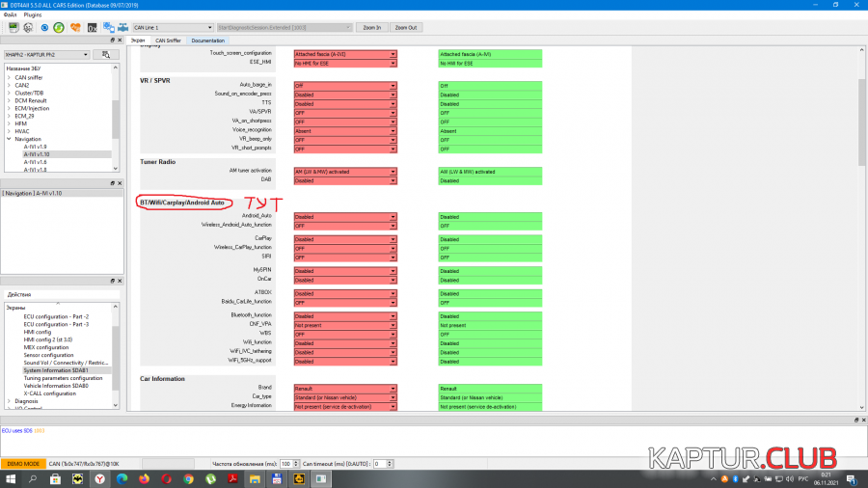Open Firefox from the Windows taskbar
This screenshot has height=488, width=868.
(x=144, y=477)
